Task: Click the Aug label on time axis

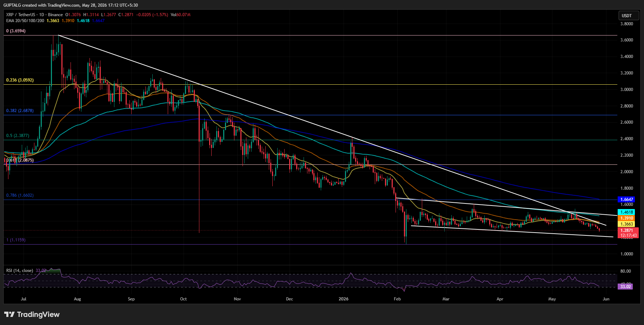Action: (x=78, y=299)
